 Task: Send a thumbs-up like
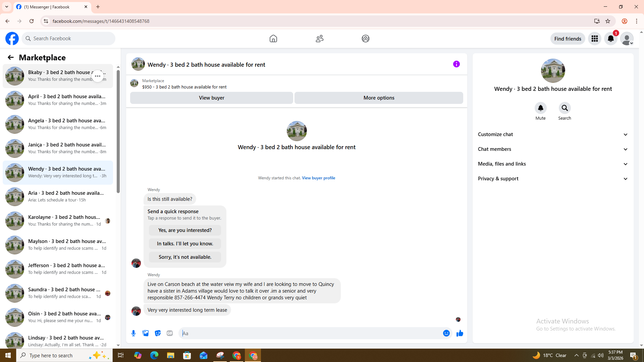[460, 333]
